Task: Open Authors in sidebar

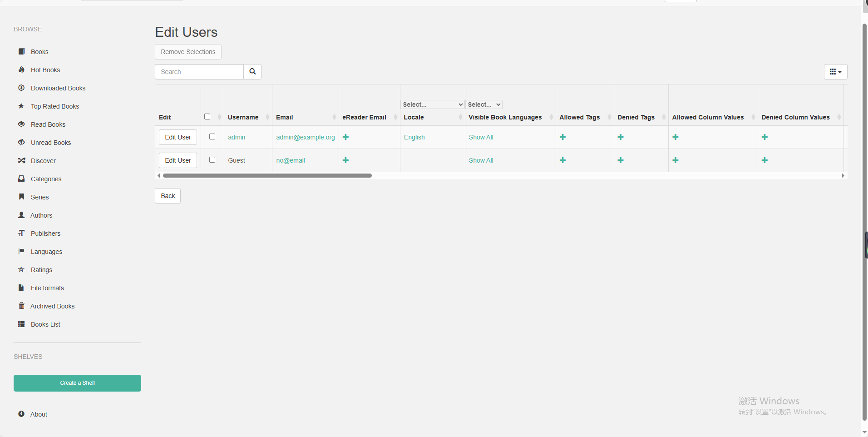Action: (x=41, y=215)
